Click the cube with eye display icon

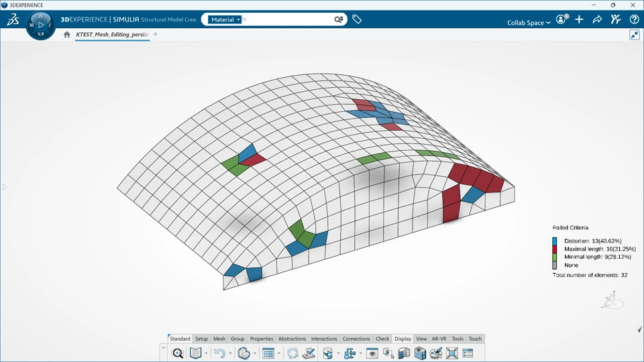click(420, 353)
